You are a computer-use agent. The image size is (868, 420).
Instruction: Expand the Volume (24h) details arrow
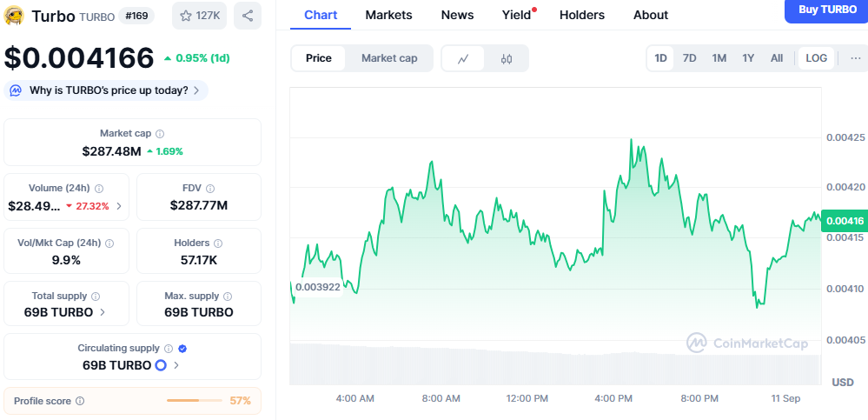tap(119, 206)
